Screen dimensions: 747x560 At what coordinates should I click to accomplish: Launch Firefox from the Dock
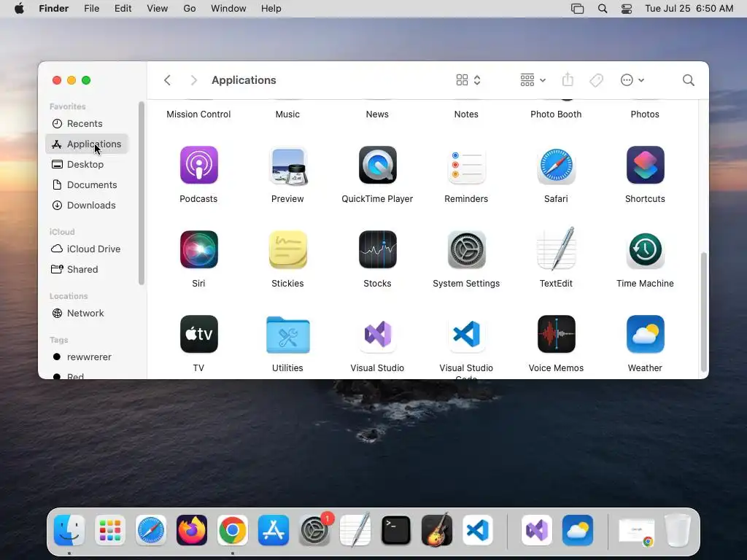[192, 530]
